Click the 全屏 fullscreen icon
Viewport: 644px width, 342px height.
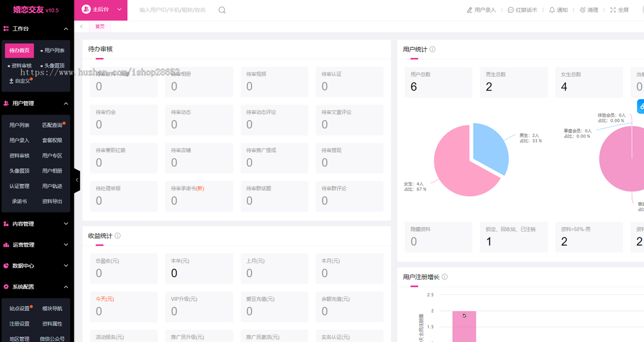[613, 10]
